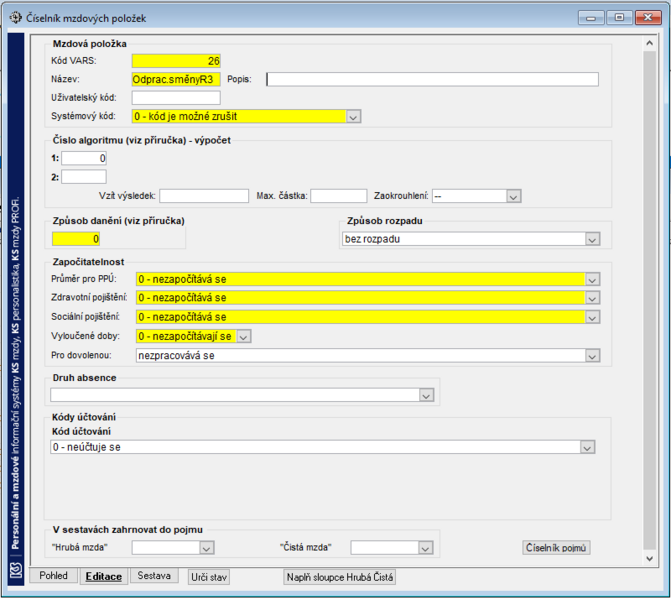Click the Max. částka input field

[339, 196]
